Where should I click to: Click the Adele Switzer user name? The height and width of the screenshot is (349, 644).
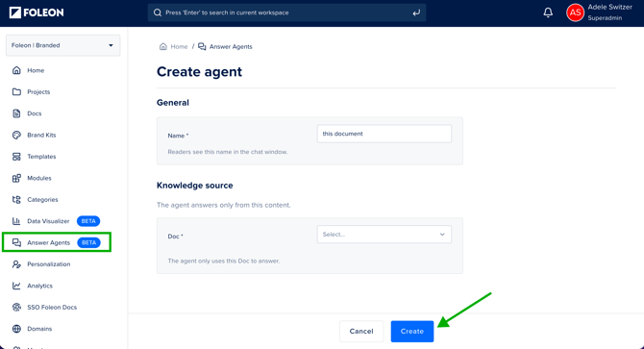(610, 7)
